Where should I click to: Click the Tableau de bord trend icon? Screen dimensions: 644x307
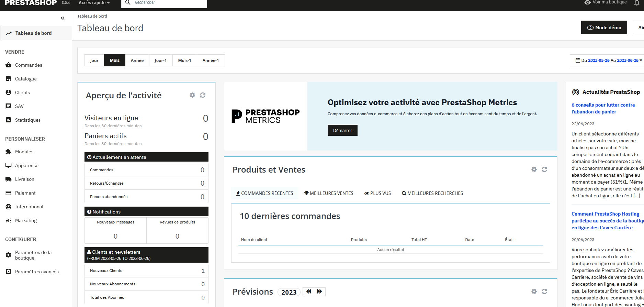tap(9, 33)
